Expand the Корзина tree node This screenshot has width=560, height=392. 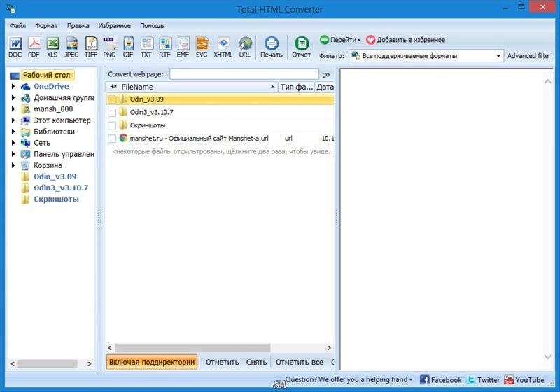(x=13, y=165)
